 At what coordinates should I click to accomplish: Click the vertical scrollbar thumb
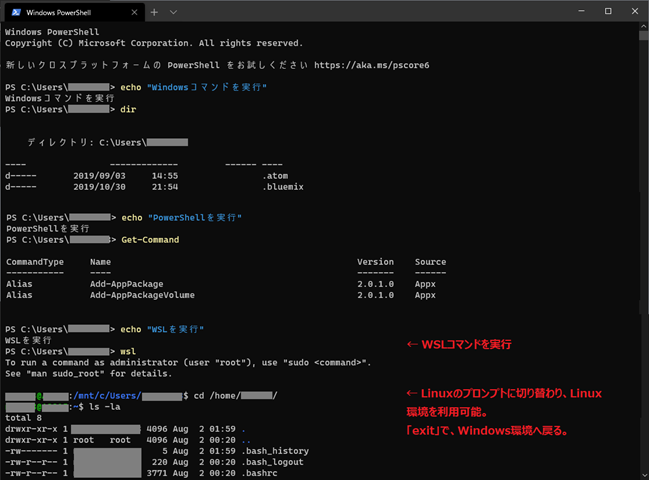[644, 36]
